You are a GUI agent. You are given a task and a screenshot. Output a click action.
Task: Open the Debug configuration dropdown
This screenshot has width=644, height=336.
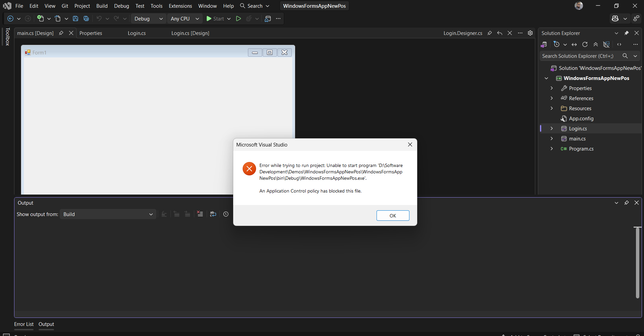[x=148, y=19]
